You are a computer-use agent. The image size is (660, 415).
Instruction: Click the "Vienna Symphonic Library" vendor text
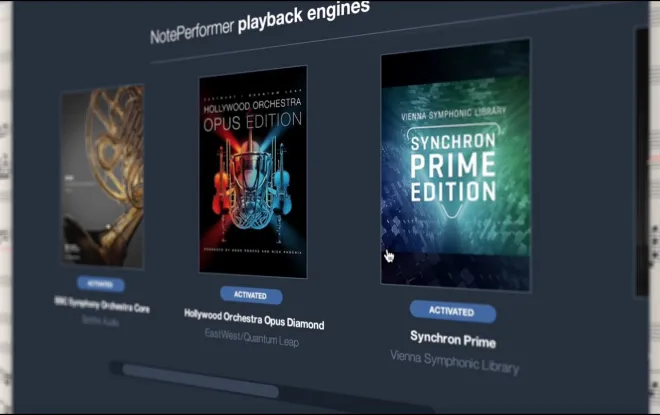[455, 362]
